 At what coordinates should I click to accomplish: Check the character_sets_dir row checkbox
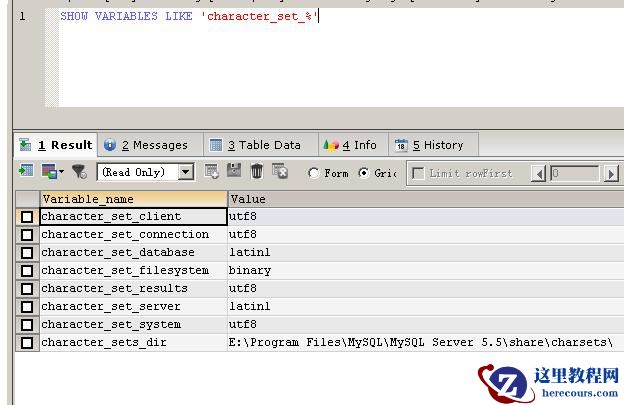[27, 343]
